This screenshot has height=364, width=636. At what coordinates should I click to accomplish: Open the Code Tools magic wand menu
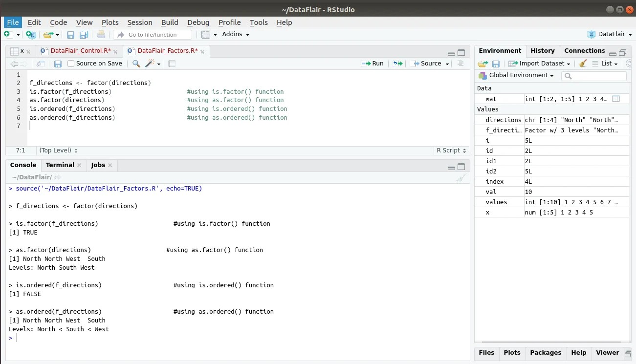coord(149,64)
